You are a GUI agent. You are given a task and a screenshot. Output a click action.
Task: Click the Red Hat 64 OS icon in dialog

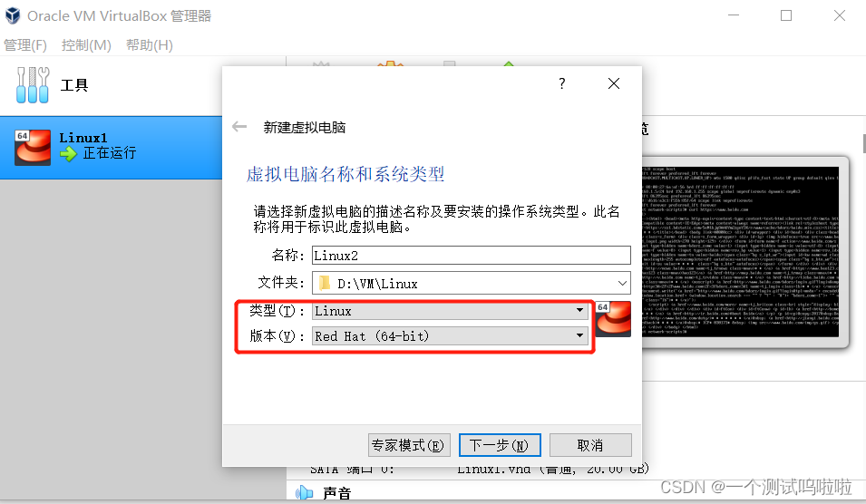[614, 318]
